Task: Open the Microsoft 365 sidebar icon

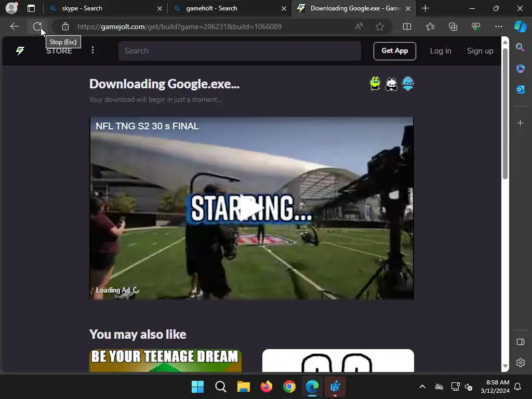Action: click(x=520, y=69)
